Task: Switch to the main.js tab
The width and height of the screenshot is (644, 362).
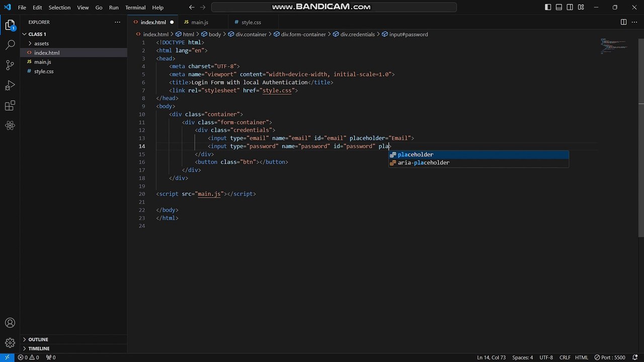Action: point(199,22)
